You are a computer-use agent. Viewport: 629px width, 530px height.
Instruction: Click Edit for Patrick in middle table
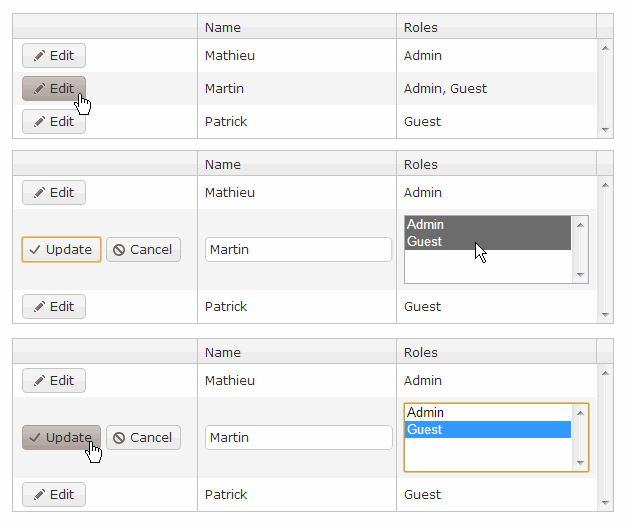[54, 307]
